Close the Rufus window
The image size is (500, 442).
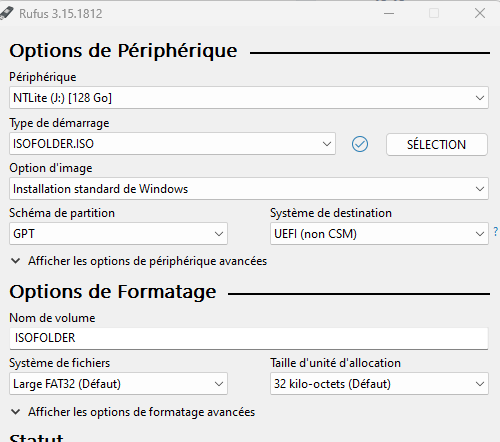(x=480, y=13)
